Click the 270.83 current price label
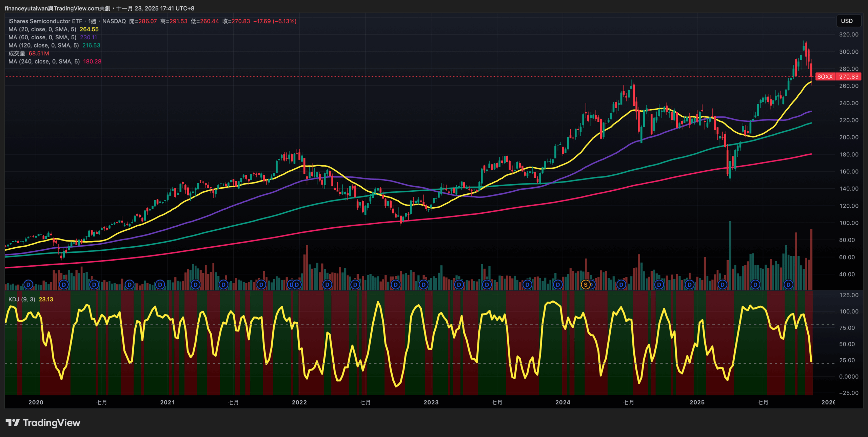The height and width of the screenshot is (437, 868). pyautogui.click(x=849, y=77)
